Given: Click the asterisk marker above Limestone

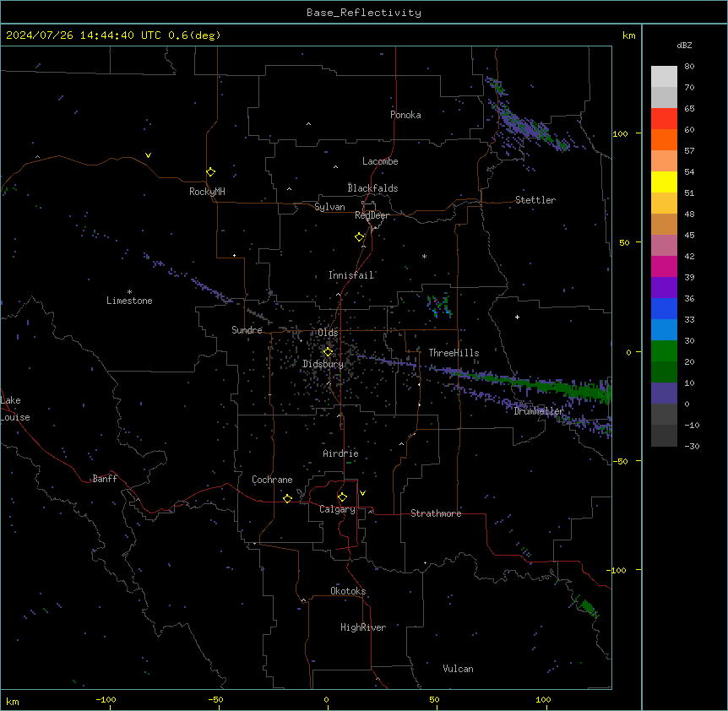Looking at the screenshot, I should pos(129,292).
